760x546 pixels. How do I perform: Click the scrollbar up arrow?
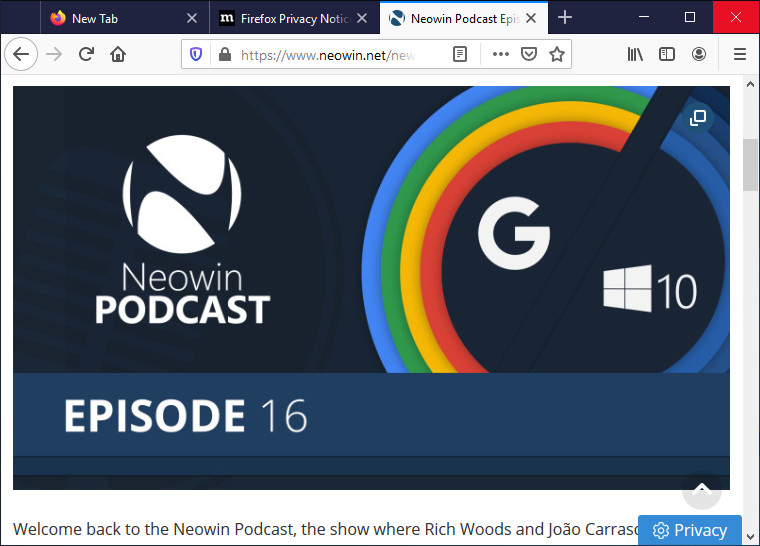tap(750, 84)
